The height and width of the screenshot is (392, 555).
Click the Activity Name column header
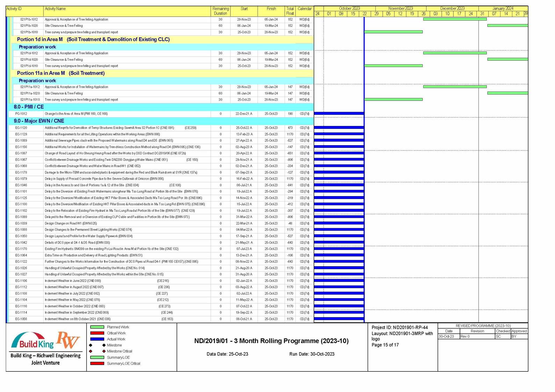(55, 9)
